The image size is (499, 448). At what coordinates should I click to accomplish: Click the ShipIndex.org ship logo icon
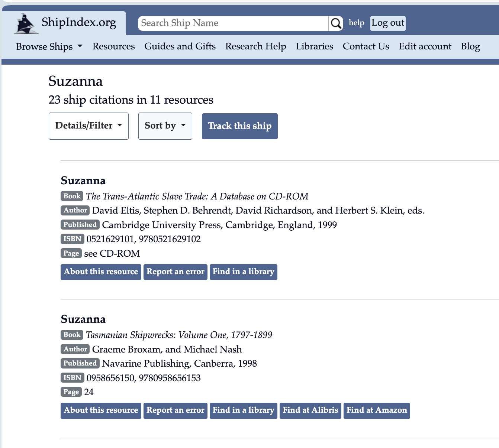(26, 24)
